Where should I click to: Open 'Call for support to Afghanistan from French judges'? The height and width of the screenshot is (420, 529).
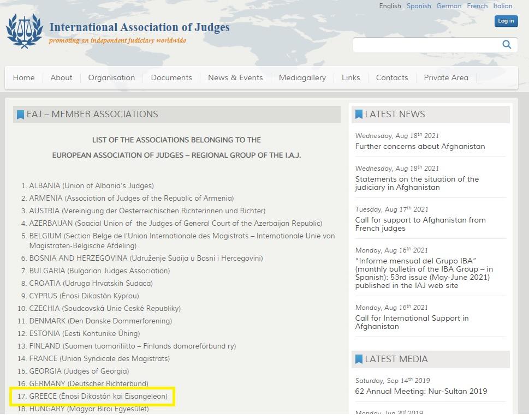420,224
